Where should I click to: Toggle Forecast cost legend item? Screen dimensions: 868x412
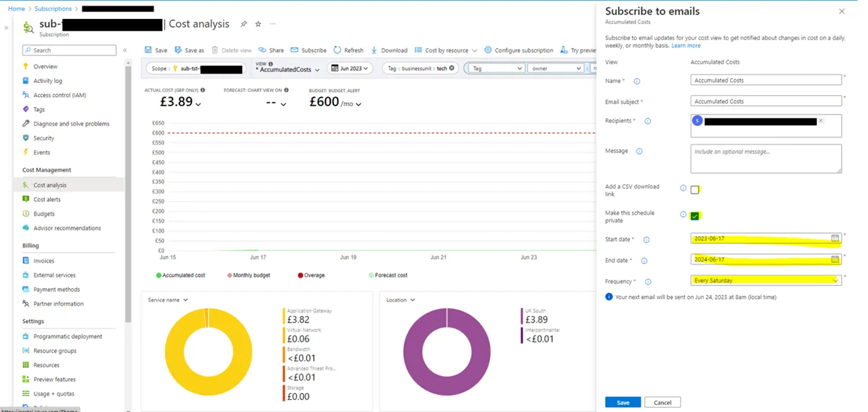pyautogui.click(x=388, y=275)
